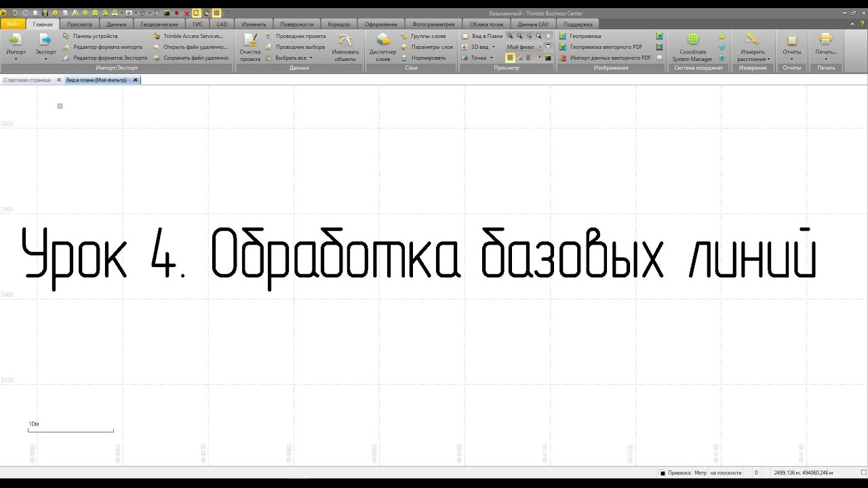Click Метр units field in status bar

[x=700, y=472]
